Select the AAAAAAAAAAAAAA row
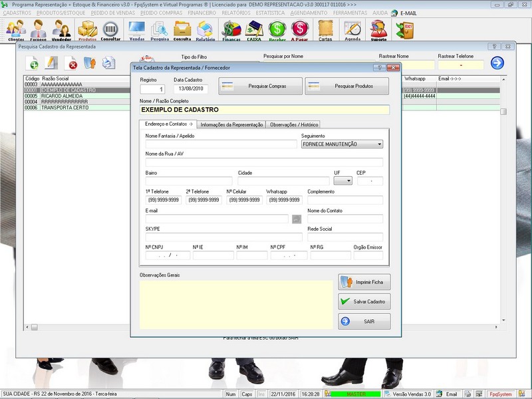Screen dimensions: 532x399 point(76,84)
